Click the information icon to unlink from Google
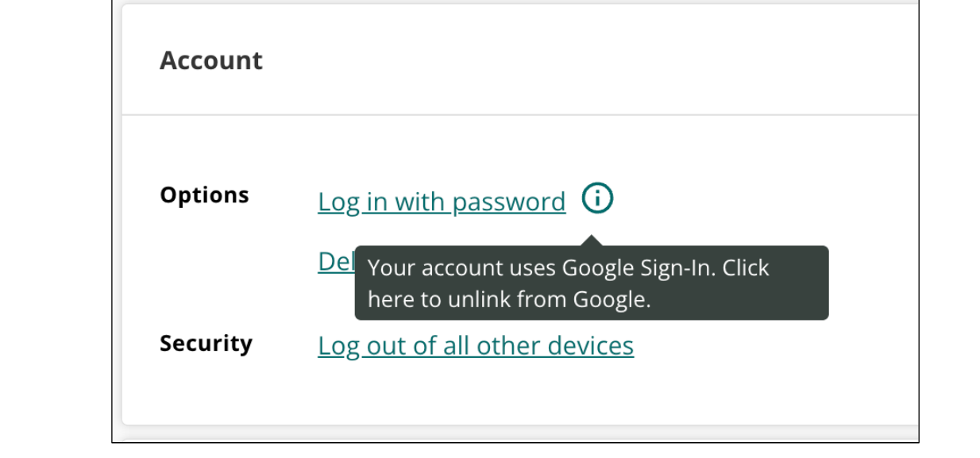This screenshot has width=980, height=458. point(596,199)
